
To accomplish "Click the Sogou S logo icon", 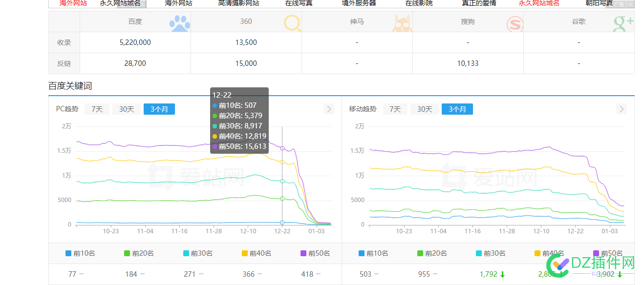I will [x=515, y=24].
